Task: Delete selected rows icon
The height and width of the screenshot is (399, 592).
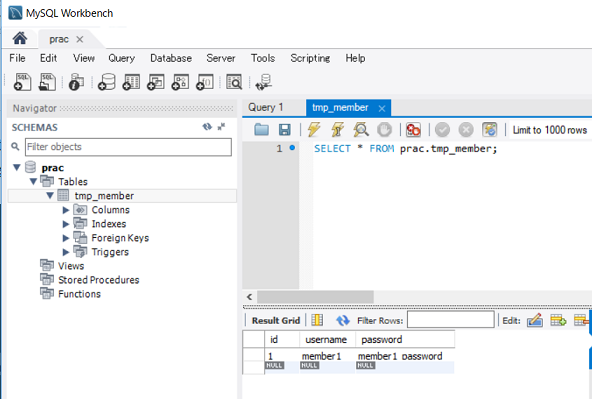Action: [x=581, y=320]
